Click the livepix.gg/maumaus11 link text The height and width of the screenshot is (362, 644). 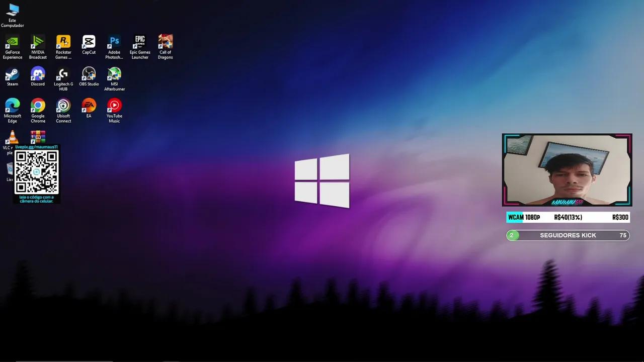tap(36, 147)
